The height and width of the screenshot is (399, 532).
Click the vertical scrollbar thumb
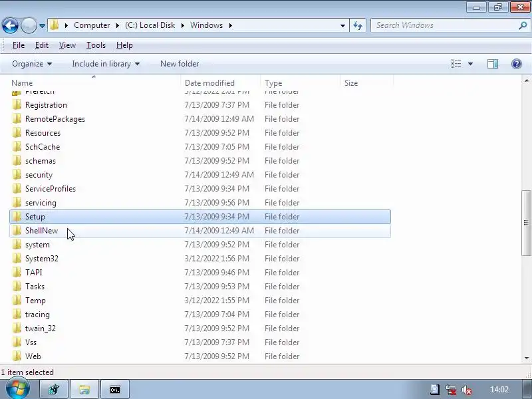pos(526,223)
